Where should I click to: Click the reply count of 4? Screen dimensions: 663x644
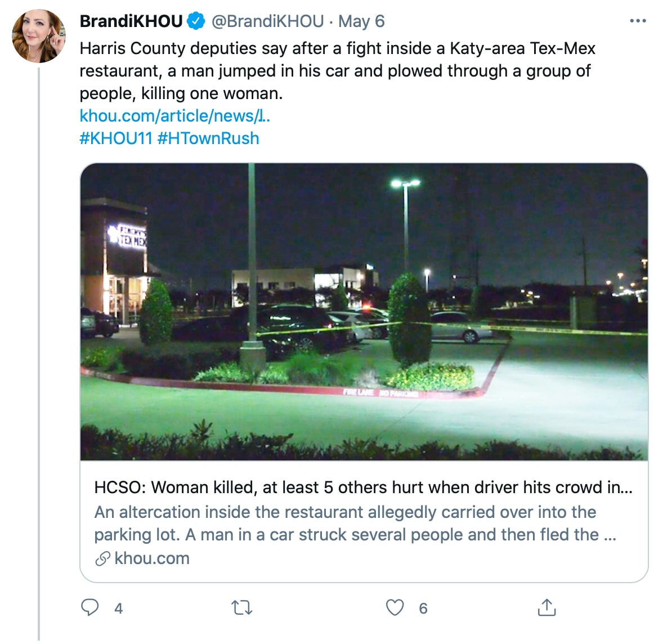119,608
